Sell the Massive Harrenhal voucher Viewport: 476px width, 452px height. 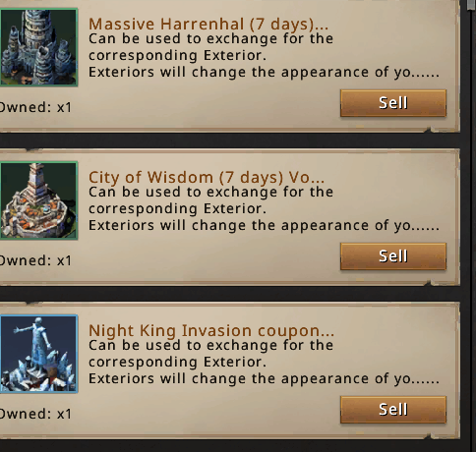[x=393, y=103]
